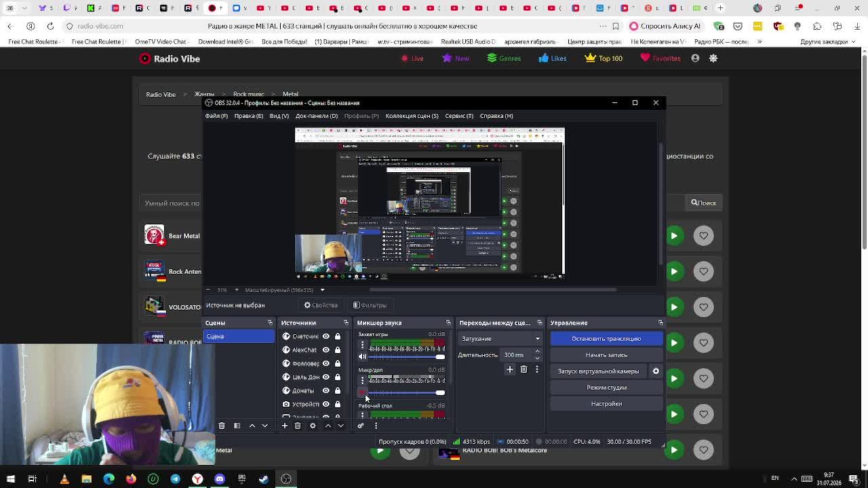Remove selected scene with trash icon
The image size is (868, 488).
click(222, 426)
